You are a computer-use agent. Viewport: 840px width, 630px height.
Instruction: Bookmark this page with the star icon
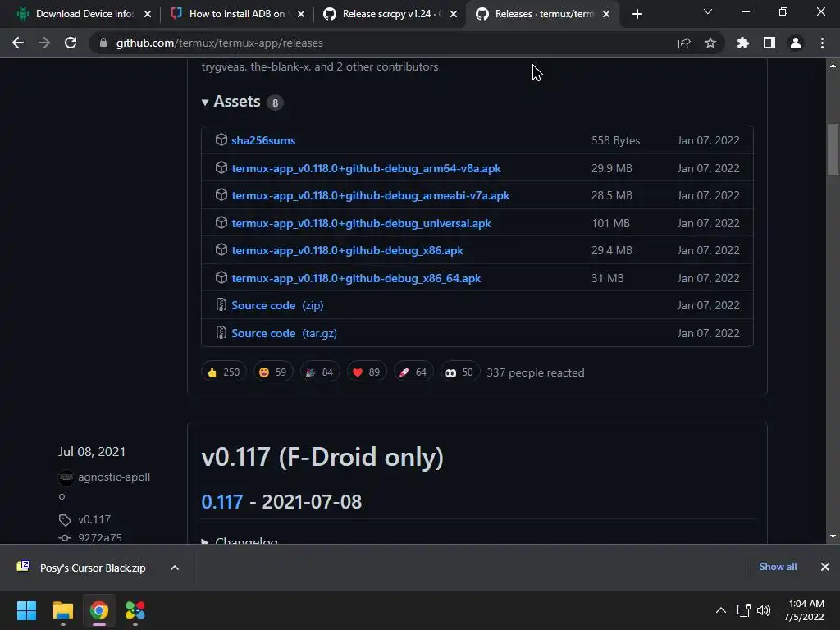coord(710,43)
